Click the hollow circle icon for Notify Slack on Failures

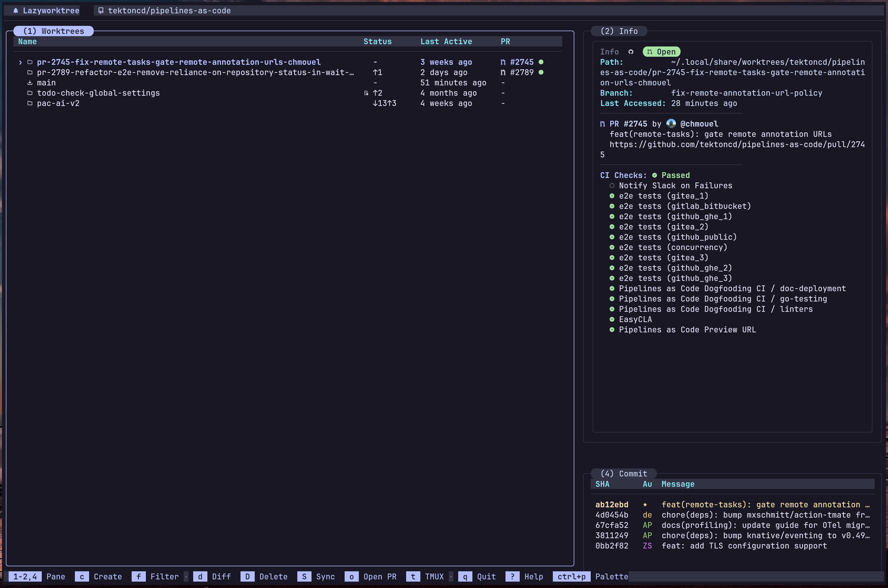click(612, 186)
